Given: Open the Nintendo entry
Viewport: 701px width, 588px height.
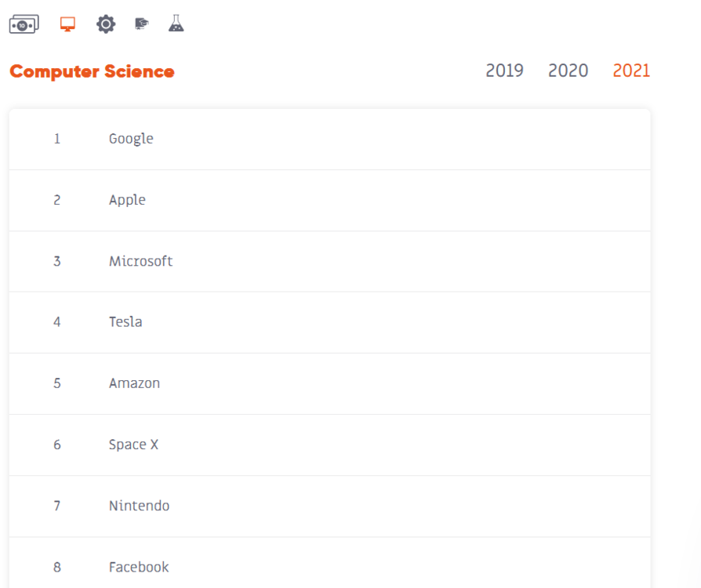Looking at the screenshot, I should coord(139,506).
